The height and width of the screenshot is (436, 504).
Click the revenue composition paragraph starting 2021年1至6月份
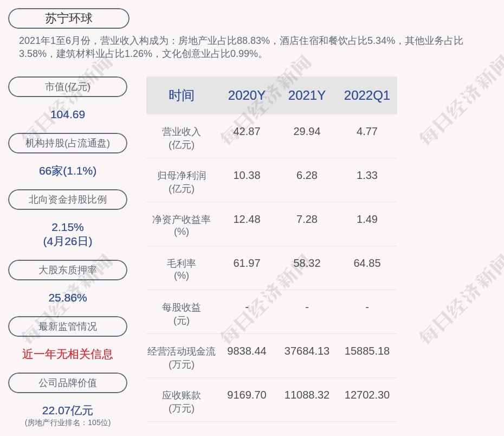tap(241, 47)
